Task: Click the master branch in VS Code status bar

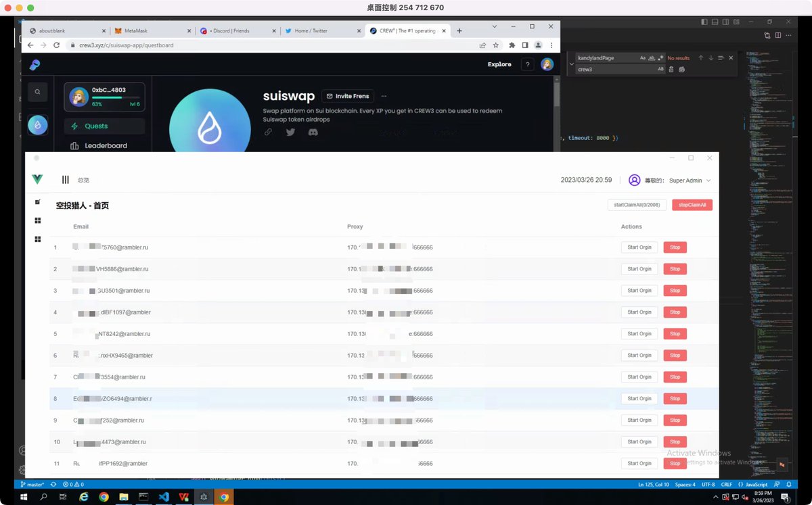Action: (x=32, y=484)
